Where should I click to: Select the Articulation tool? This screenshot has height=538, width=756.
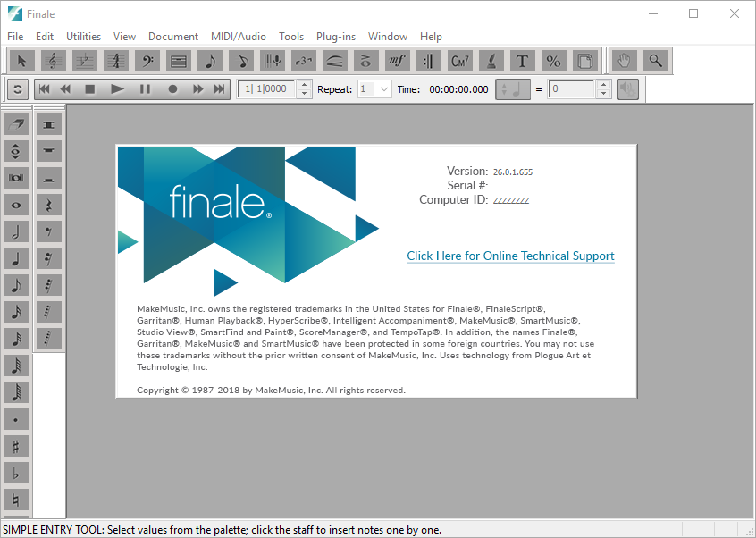tap(366, 61)
